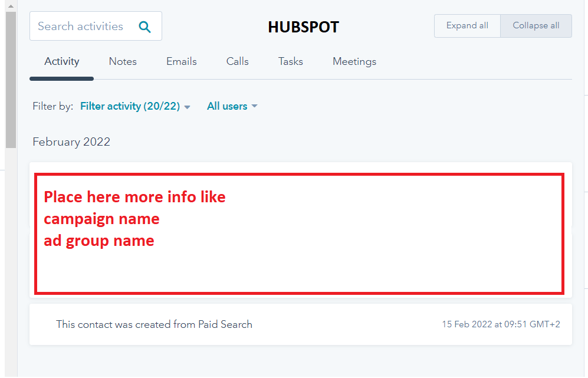Viewport: 588px width, 378px height.
Task: Click the magnifier search icon
Action: coord(144,27)
